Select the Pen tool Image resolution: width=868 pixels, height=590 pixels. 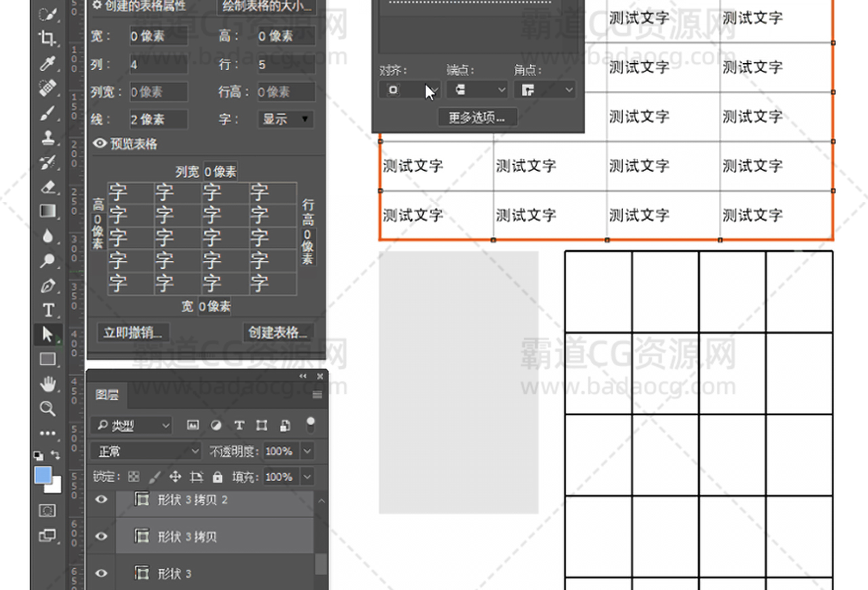47,286
